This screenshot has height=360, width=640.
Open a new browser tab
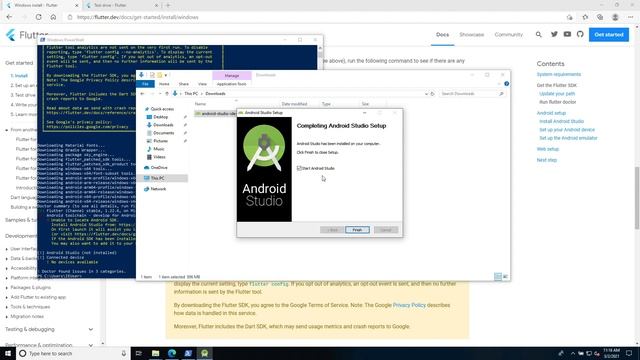(168, 5)
